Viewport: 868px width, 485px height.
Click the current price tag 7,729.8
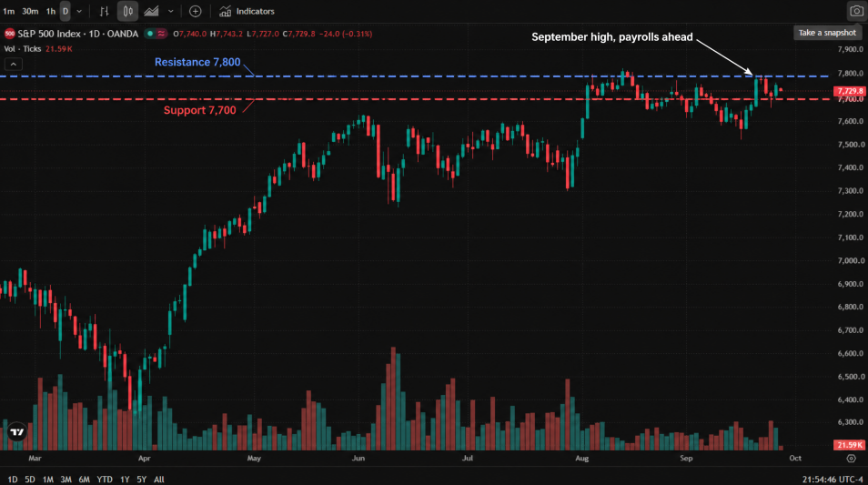pyautogui.click(x=850, y=91)
